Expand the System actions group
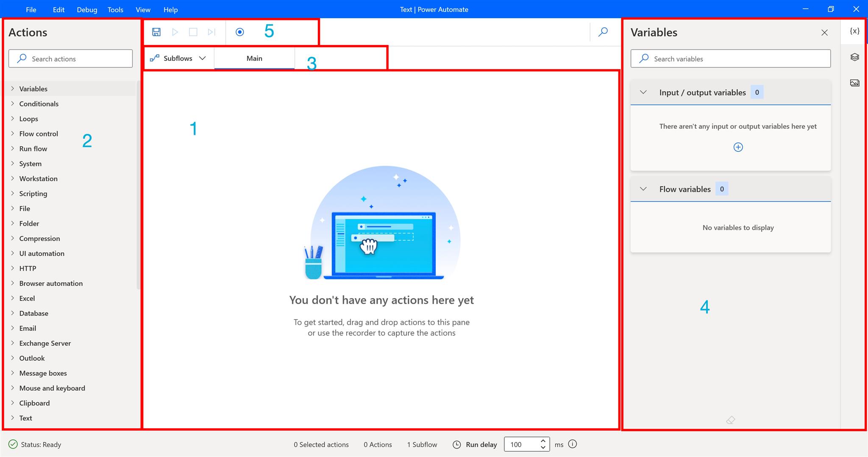This screenshot has height=457, width=868. tap(13, 163)
